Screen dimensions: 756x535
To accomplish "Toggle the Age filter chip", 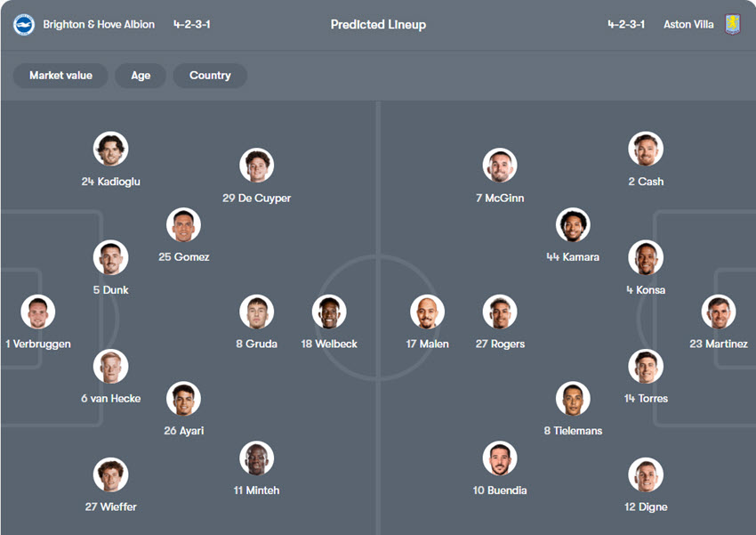I will (141, 76).
